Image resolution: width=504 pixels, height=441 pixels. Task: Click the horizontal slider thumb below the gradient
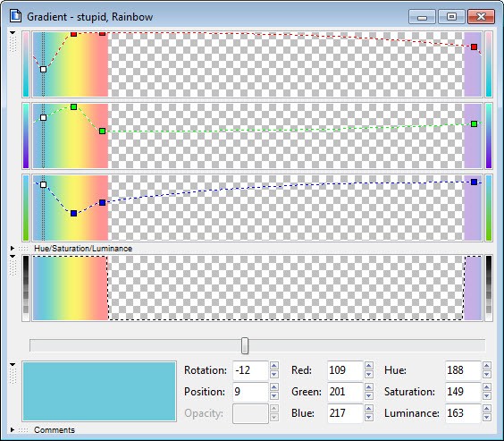pos(245,345)
